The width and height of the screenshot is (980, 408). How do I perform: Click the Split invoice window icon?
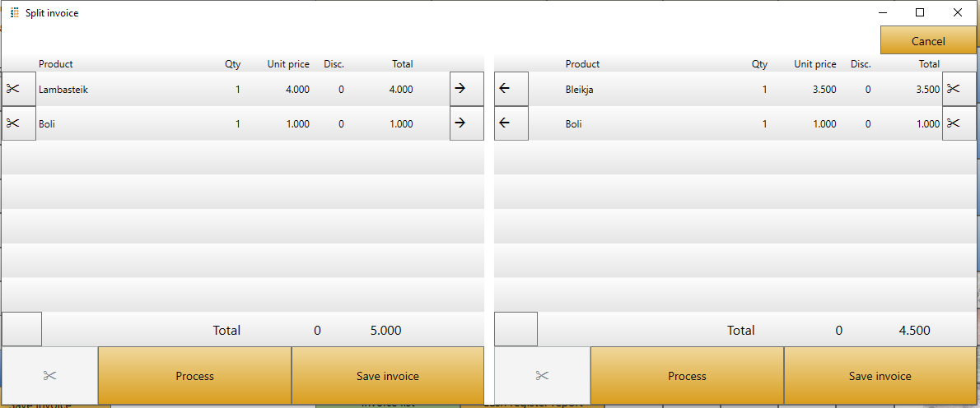(x=14, y=13)
